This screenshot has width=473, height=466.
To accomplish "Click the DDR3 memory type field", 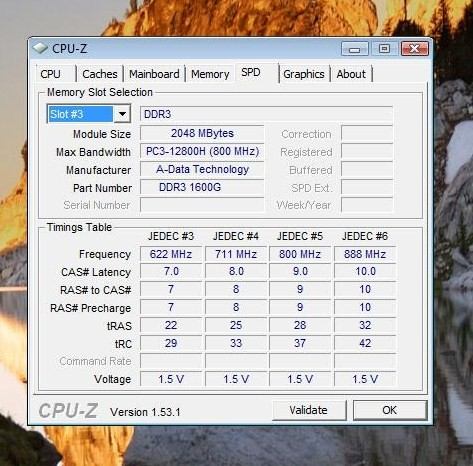I will (266, 114).
